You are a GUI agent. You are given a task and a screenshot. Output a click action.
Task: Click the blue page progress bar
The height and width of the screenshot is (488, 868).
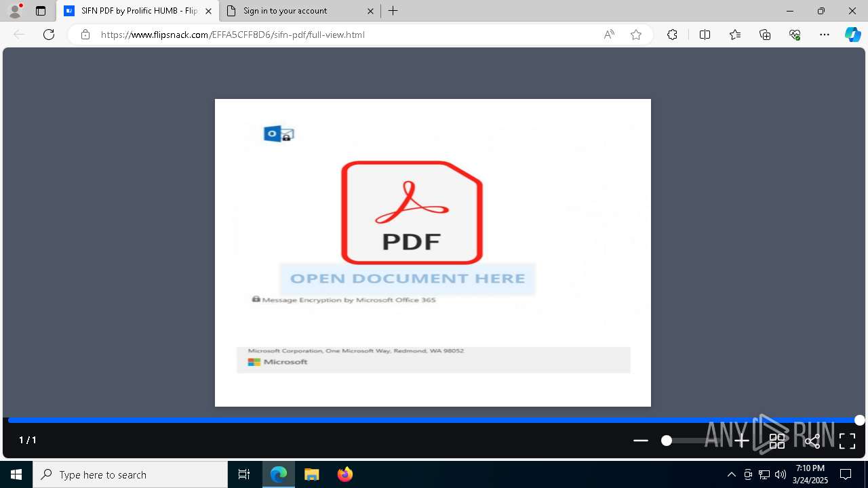pyautogui.click(x=433, y=420)
